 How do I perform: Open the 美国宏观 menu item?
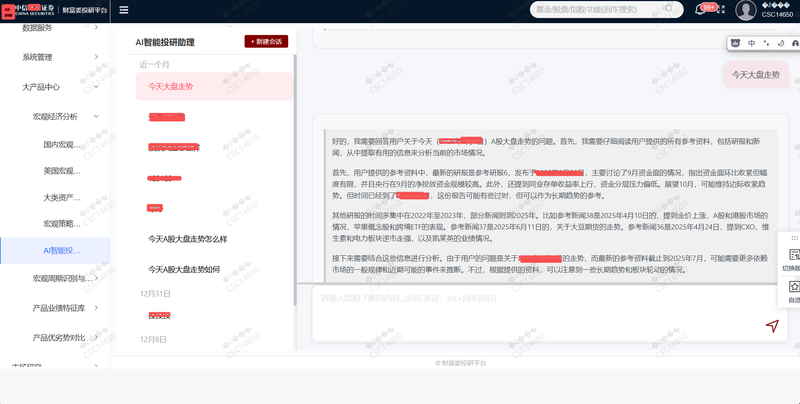[x=62, y=171]
